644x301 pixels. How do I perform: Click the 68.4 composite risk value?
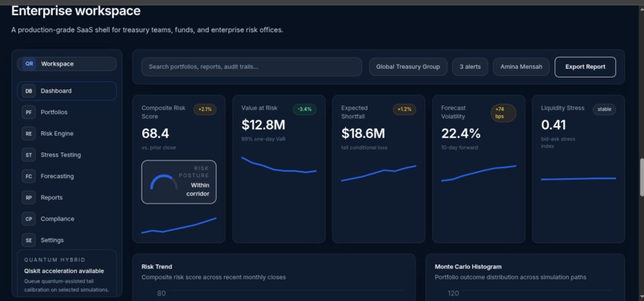[x=155, y=133]
